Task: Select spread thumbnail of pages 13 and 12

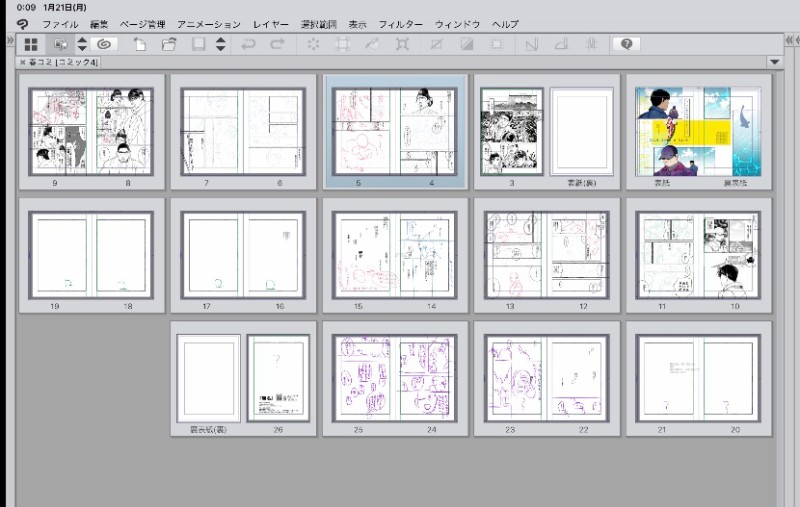Action: click(547, 255)
